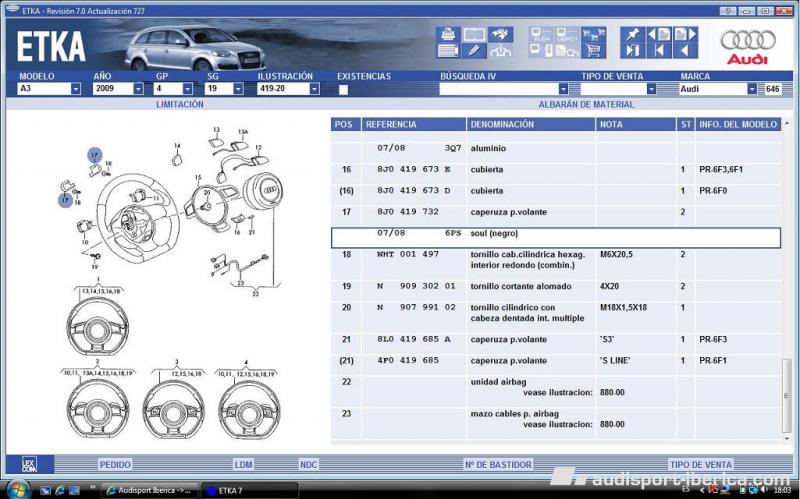Expand the TIPO DE VENTA dropdown in header
800x499 pixels.
[651, 89]
